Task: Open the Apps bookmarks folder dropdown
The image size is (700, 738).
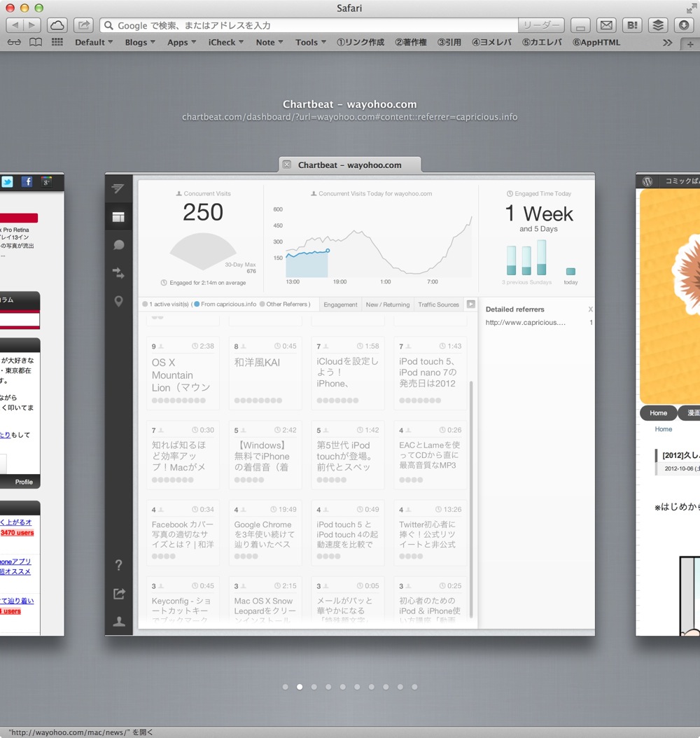Action: (181, 42)
